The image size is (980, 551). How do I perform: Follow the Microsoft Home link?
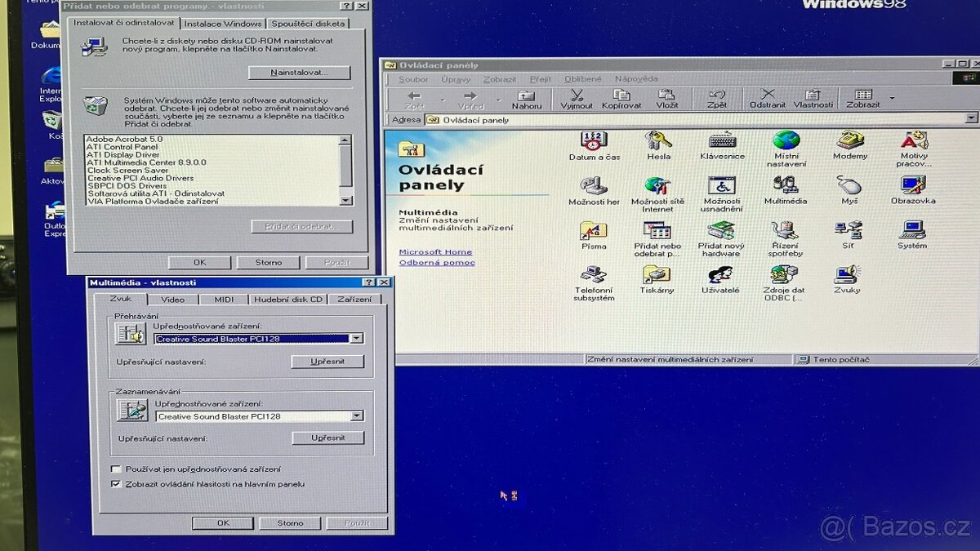click(x=436, y=251)
